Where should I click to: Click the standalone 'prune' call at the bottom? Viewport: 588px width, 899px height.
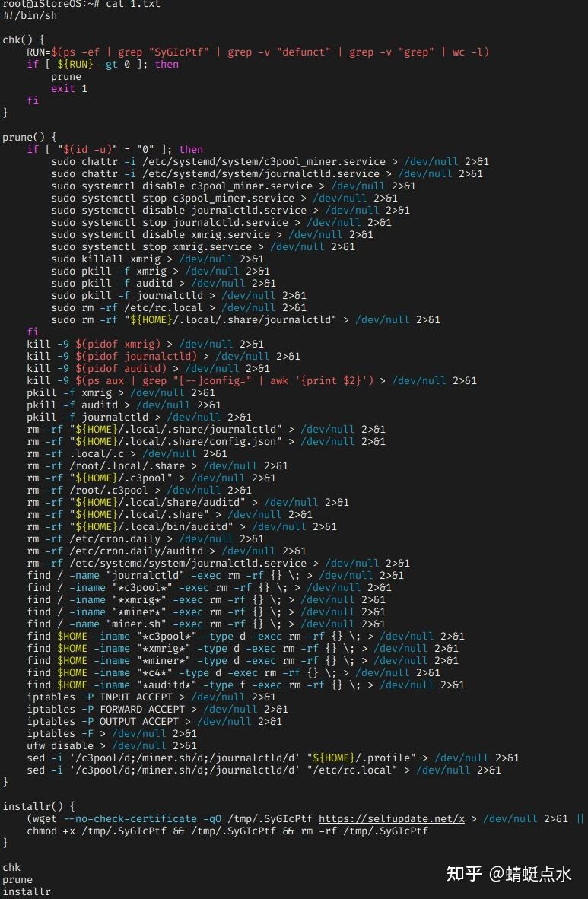(17, 879)
